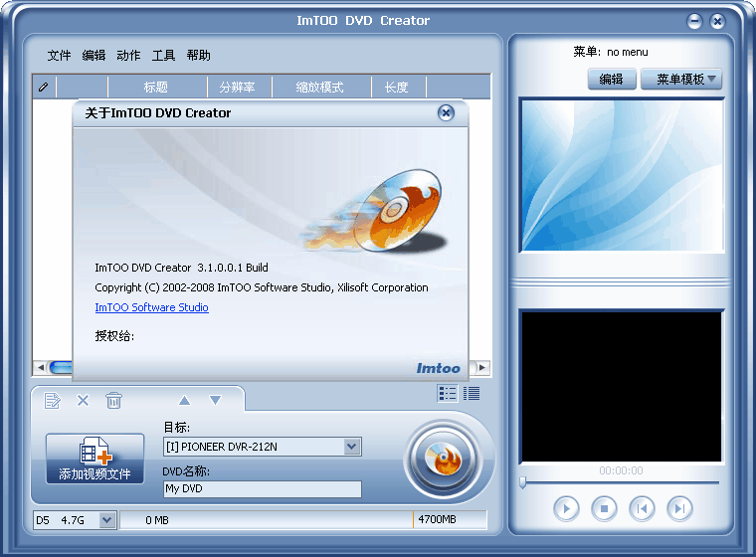Viewport: 756px width, 557px height.
Task: Click the X remove item icon
Action: click(84, 400)
